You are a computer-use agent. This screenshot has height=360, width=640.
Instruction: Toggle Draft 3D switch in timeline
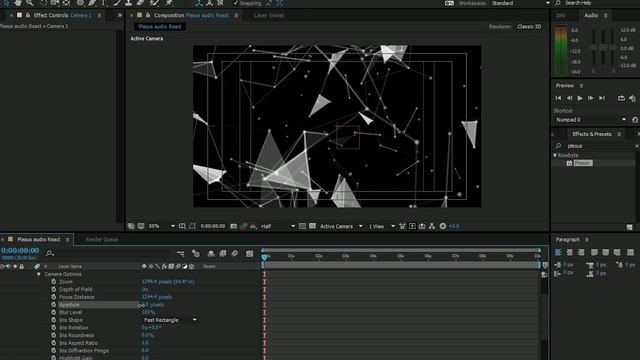tap(196, 253)
